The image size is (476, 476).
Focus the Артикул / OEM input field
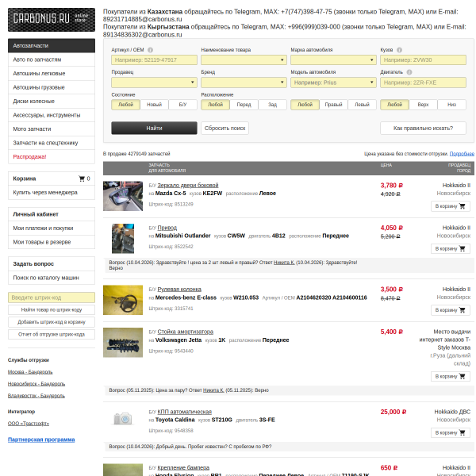[154, 59]
